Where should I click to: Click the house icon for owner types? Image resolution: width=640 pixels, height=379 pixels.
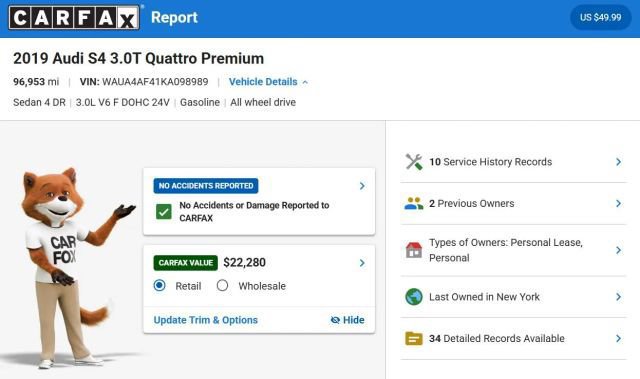pyautogui.click(x=413, y=250)
